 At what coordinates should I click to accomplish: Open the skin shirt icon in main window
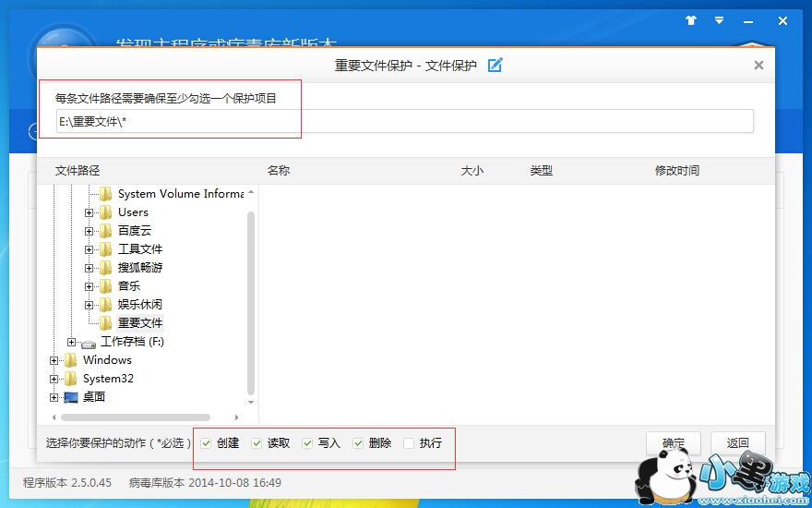pos(691,20)
